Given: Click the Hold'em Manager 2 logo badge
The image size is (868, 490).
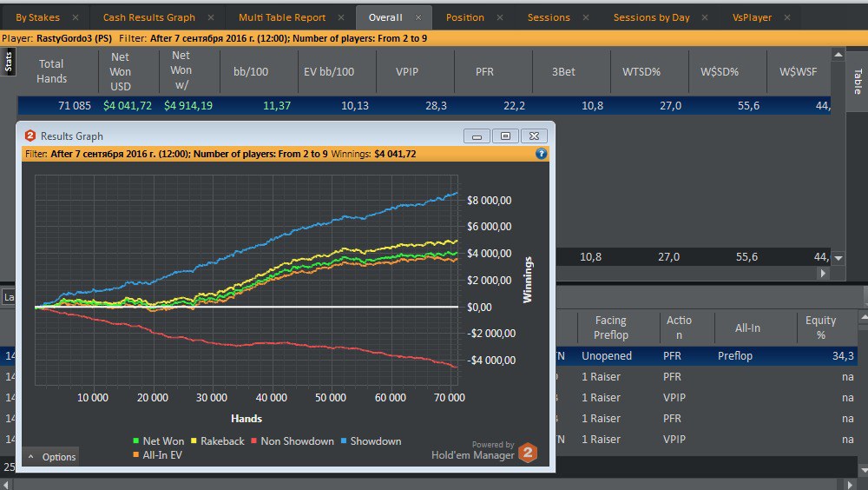Looking at the screenshot, I should coord(527,453).
